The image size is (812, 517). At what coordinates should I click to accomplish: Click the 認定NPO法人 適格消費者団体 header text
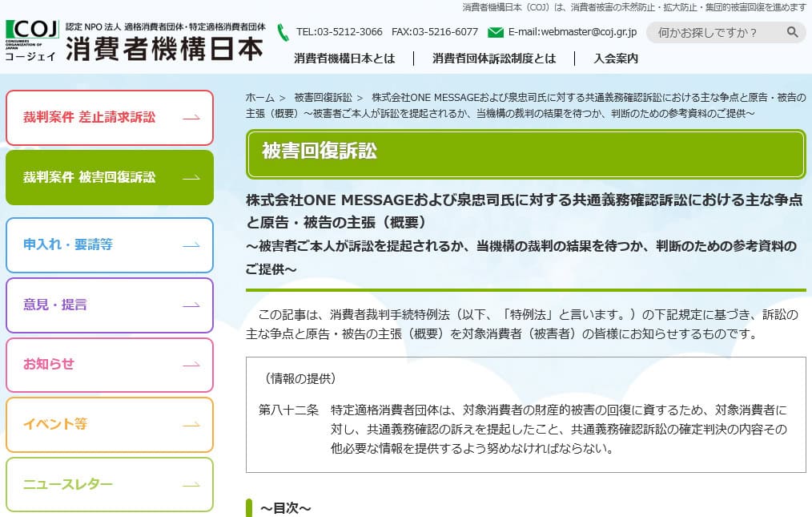click(x=165, y=27)
